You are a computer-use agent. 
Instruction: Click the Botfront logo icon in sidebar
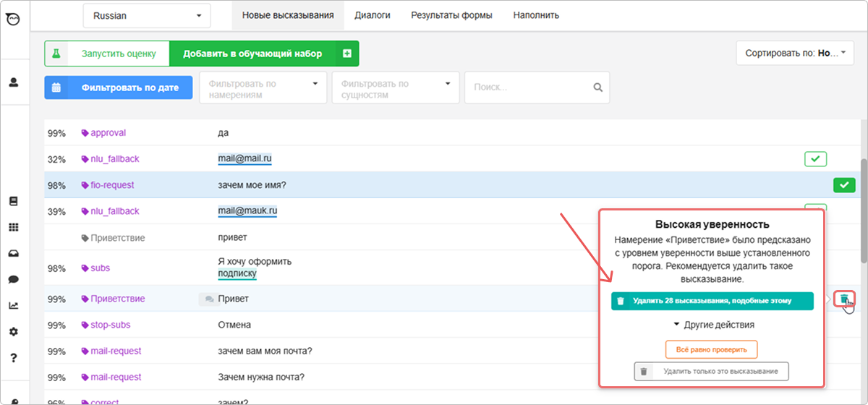14,18
